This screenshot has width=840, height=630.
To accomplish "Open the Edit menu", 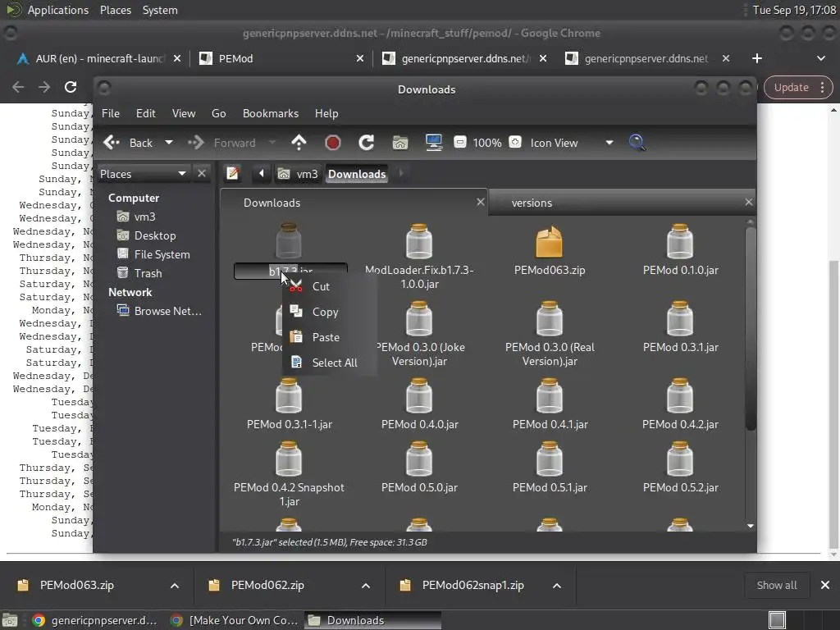I will (x=146, y=113).
